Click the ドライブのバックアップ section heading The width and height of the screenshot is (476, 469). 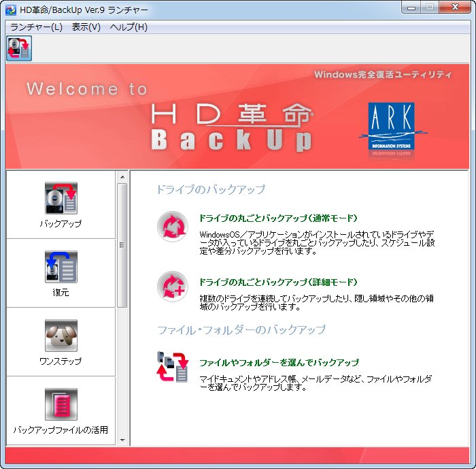coord(211,189)
